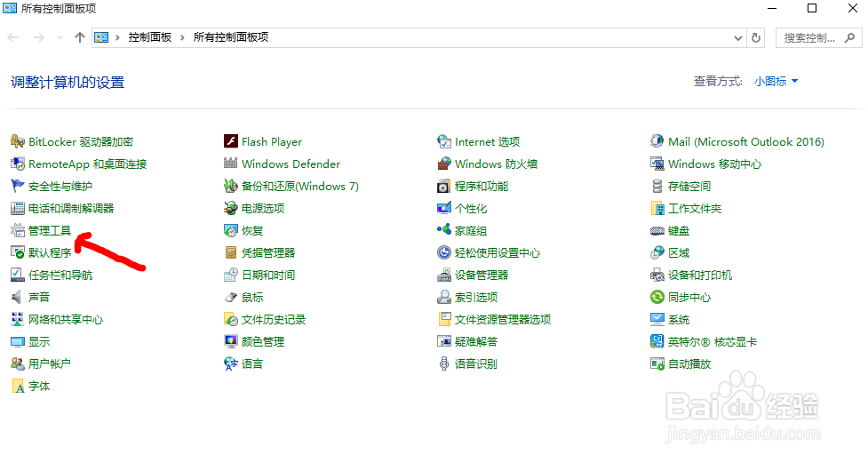Click the 设备管理器 icon
This screenshot has height=463, width=868.
point(444,275)
